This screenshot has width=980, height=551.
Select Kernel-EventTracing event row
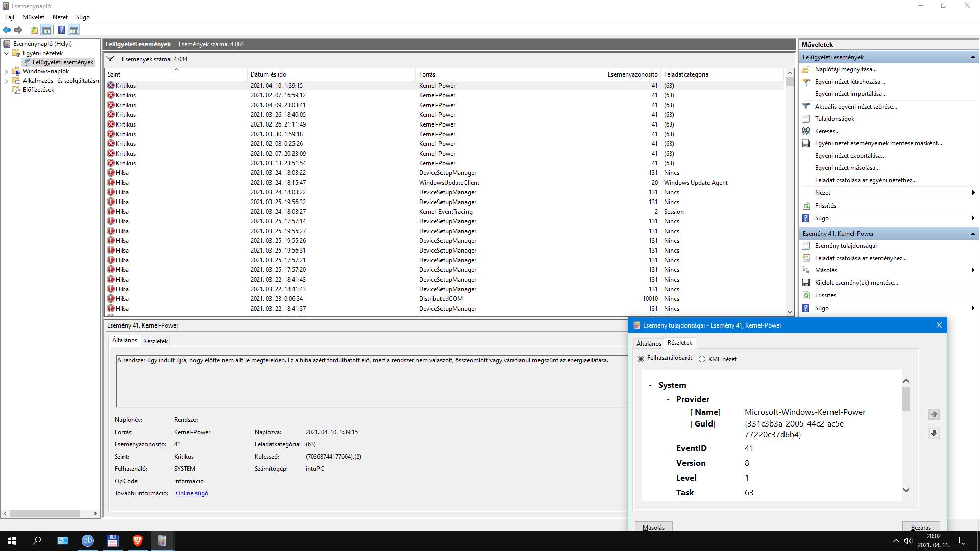tap(444, 212)
